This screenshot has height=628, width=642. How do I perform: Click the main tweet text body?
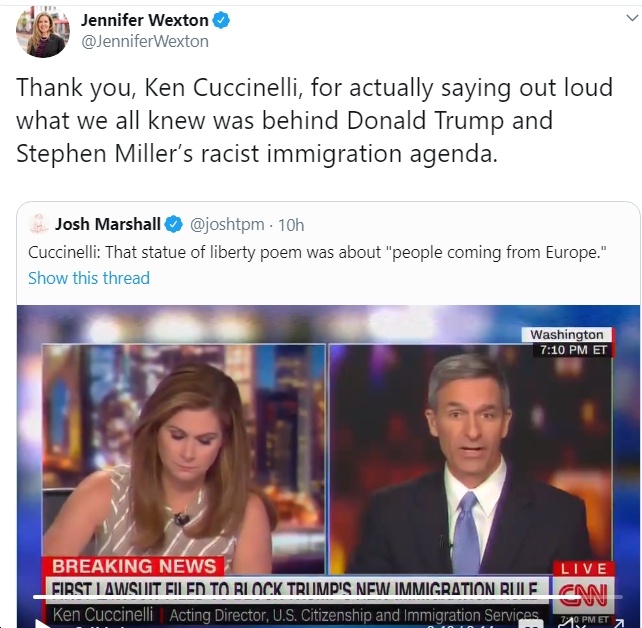314,120
